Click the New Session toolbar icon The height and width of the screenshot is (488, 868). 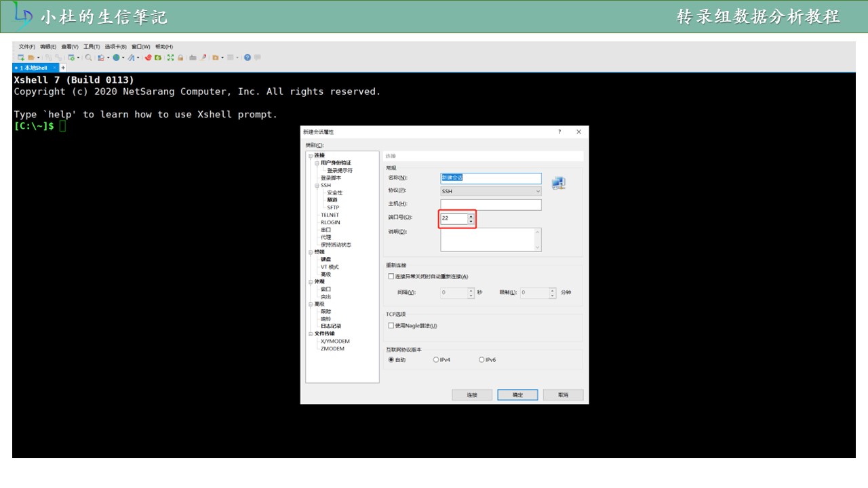(x=21, y=58)
